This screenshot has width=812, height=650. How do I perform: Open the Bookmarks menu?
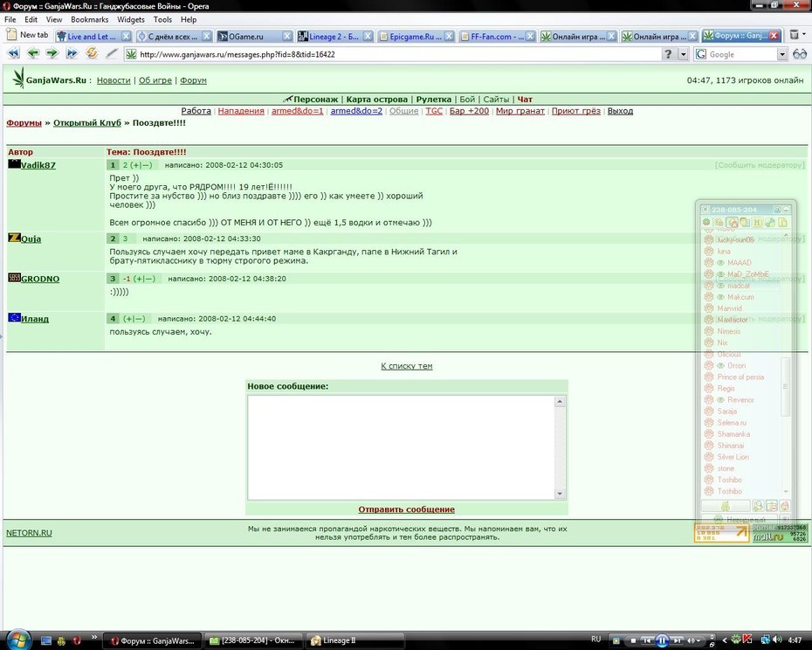click(90, 20)
